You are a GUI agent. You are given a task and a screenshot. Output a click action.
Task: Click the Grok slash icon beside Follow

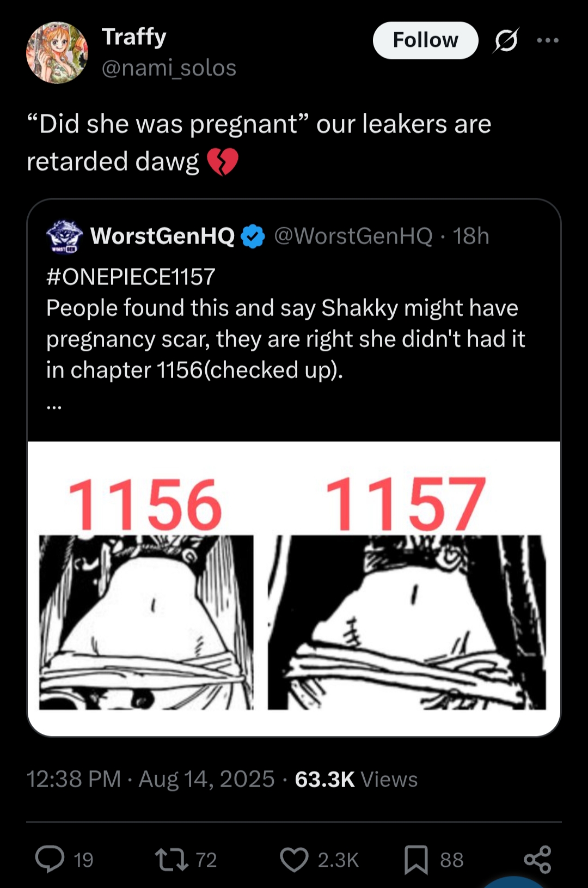[506, 40]
